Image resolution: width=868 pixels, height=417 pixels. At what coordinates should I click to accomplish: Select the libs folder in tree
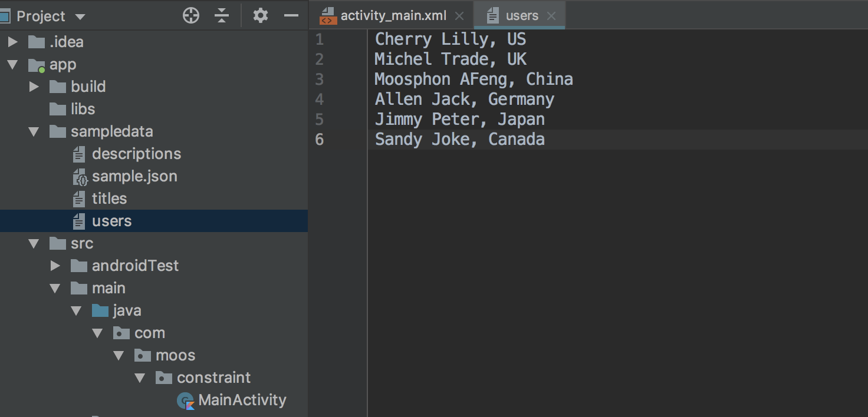pyautogui.click(x=83, y=109)
